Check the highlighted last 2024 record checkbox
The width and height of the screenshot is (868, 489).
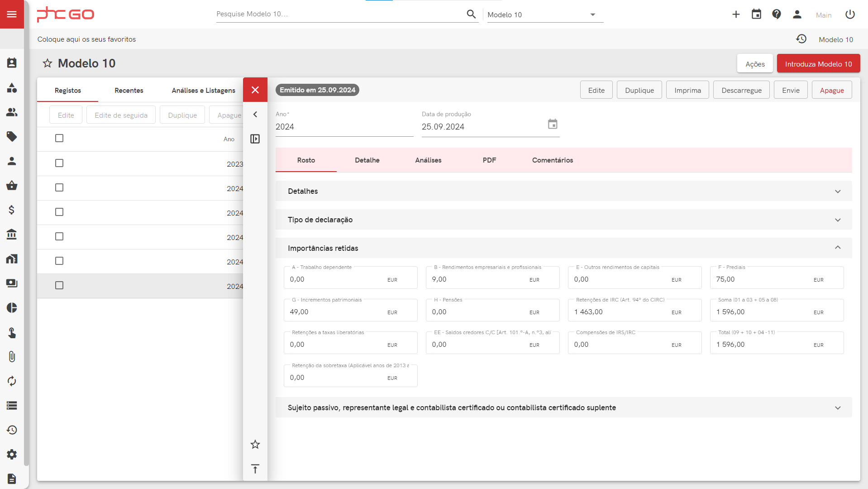click(59, 285)
